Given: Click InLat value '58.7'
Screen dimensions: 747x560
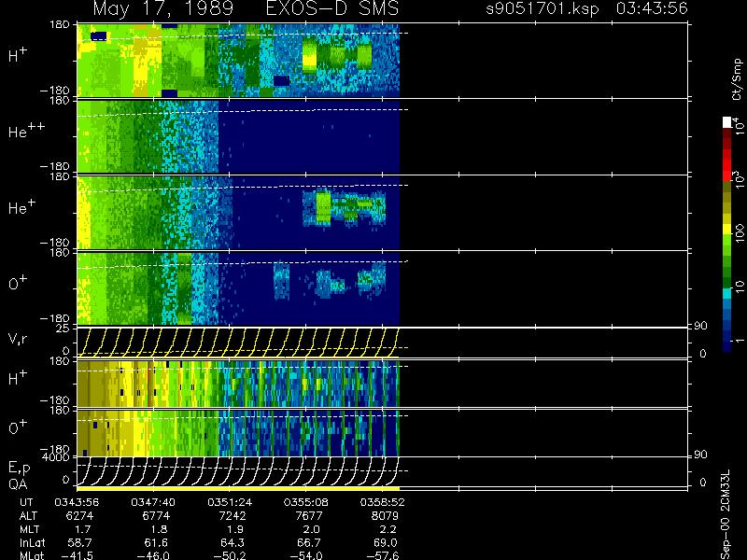Looking at the screenshot, I should [x=79, y=542].
